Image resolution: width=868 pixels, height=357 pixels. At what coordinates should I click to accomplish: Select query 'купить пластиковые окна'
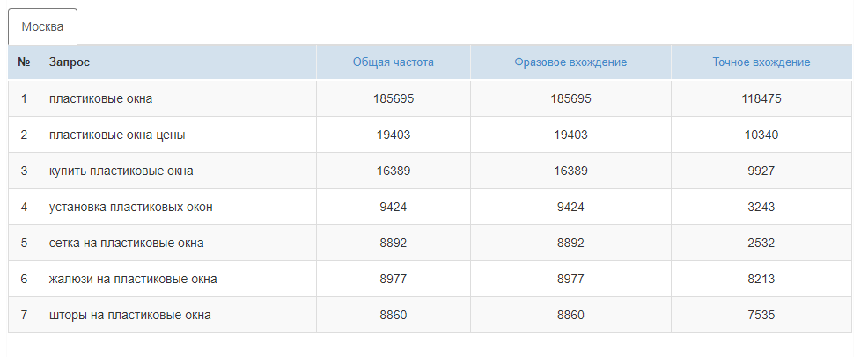121,171
